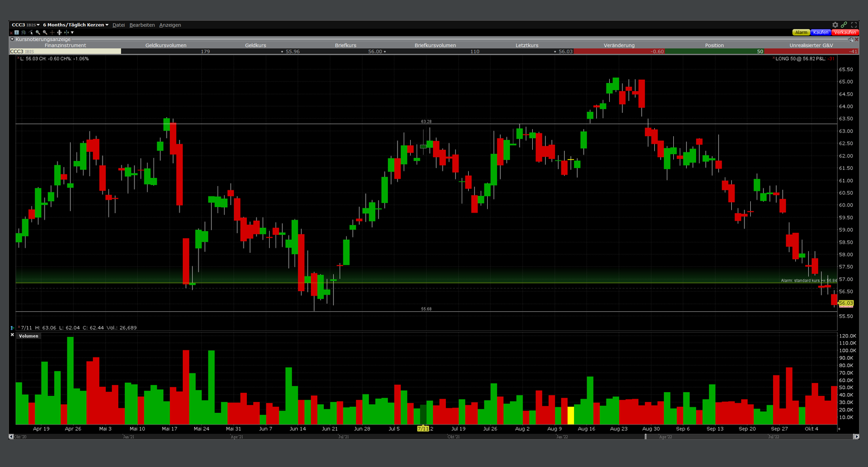Click the first magnifier zoom icon
Screen dimensions: 868x467
pyautogui.click(x=38, y=33)
